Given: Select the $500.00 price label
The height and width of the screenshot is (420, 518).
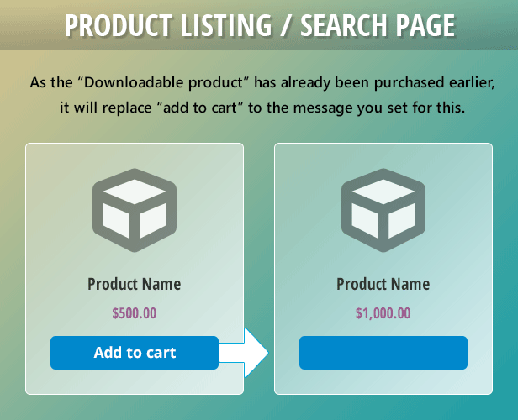Looking at the screenshot, I should tap(135, 313).
